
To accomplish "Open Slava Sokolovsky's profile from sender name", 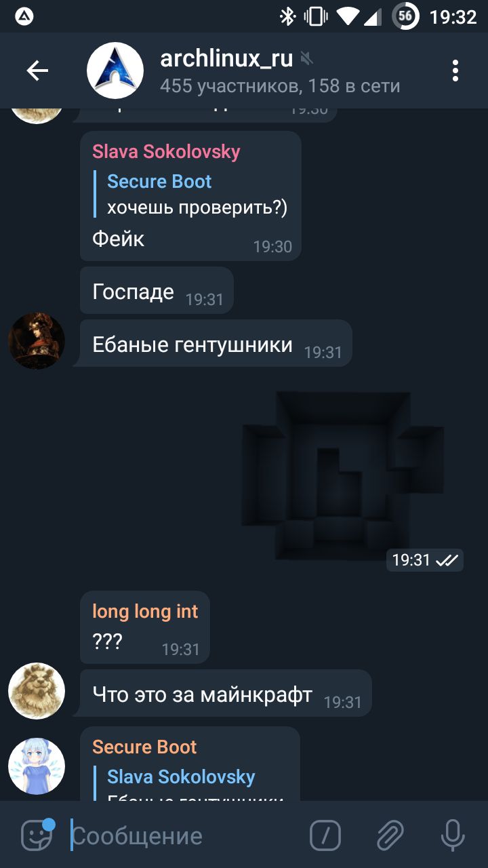I will point(166,151).
